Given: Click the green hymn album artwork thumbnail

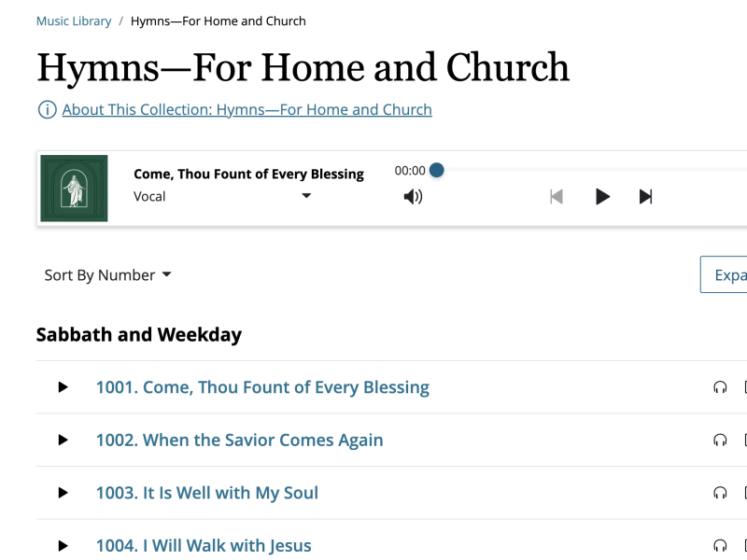Looking at the screenshot, I should [x=74, y=188].
